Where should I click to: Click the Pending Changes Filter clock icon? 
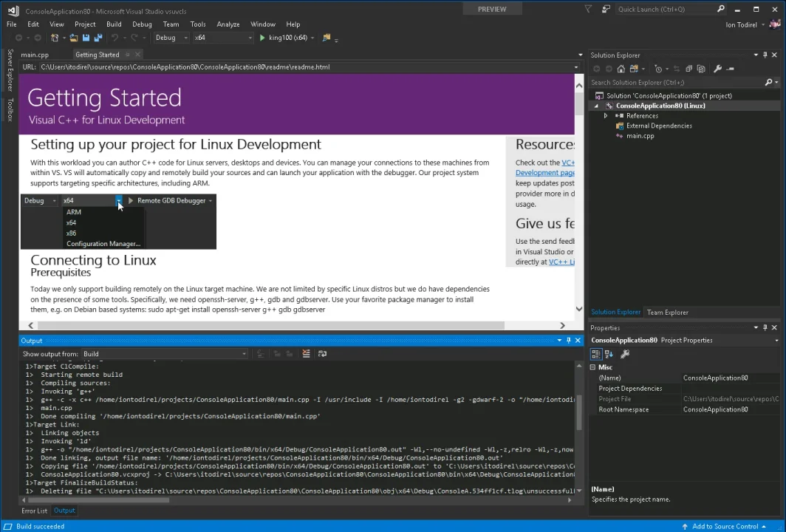[x=659, y=69]
